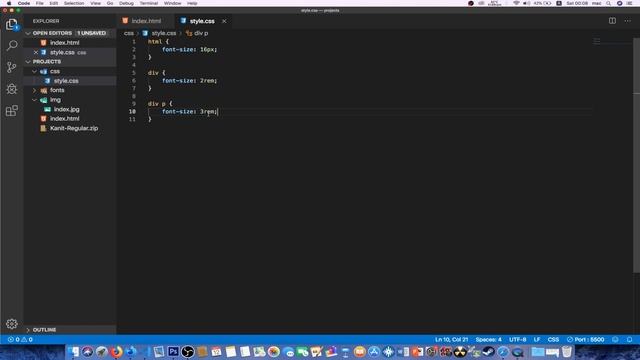This screenshot has width=640, height=360.
Task: Open the Help menu
Action: [x=192, y=3]
